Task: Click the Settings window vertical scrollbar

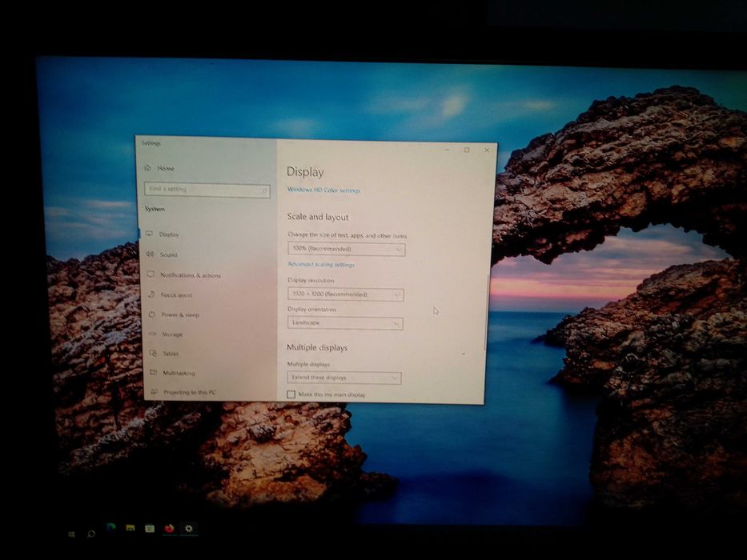Action: click(487, 312)
